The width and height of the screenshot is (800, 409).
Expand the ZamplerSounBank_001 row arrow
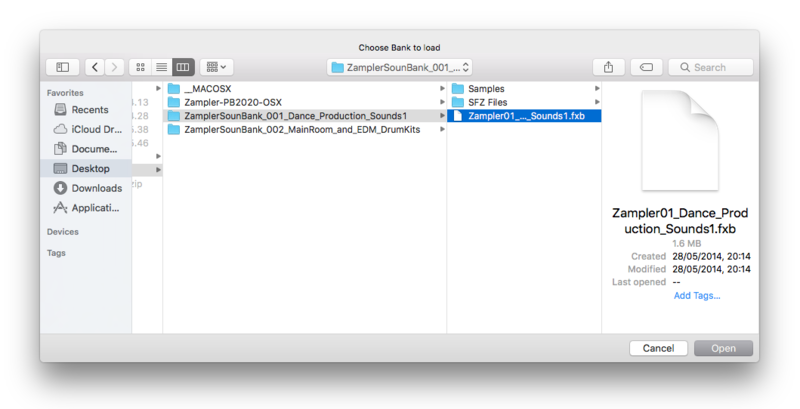point(442,116)
